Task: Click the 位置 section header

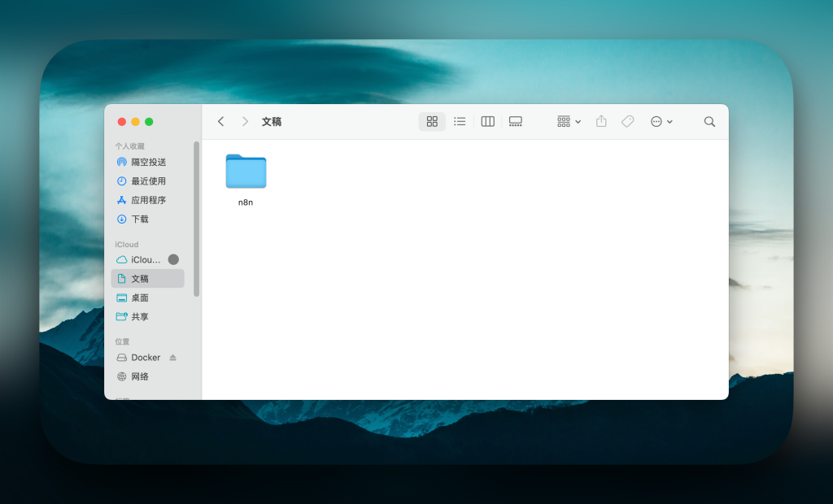Action: pyautogui.click(x=122, y=341)
